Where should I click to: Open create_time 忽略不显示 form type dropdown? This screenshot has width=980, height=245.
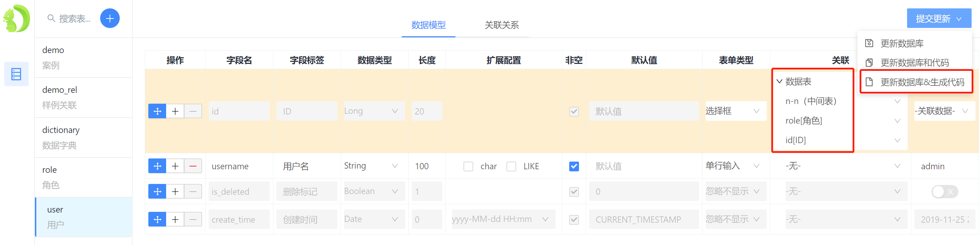(736, 219)
